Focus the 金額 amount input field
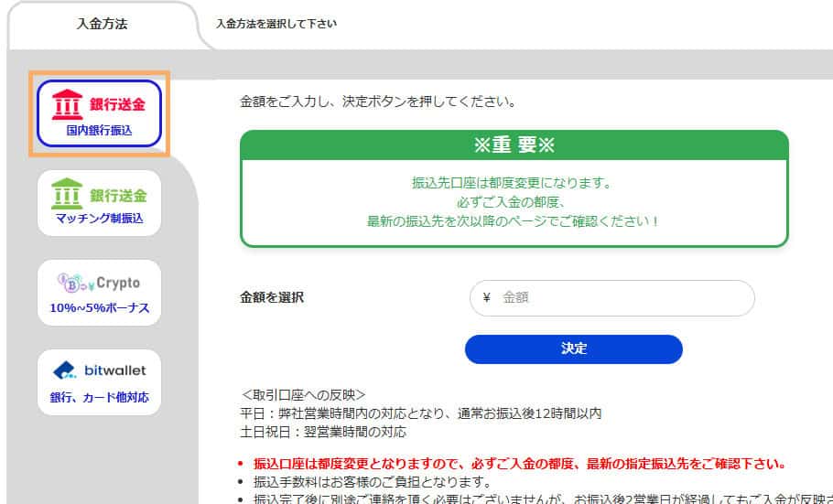 tap(612, 298)
